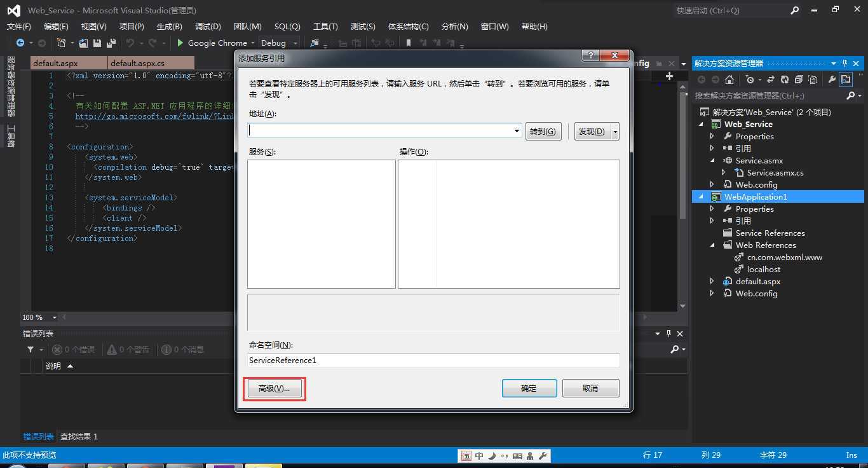Click the error list filter funnel icon
Viewport: 868px width, 468px height.
(x=31, y=349)
